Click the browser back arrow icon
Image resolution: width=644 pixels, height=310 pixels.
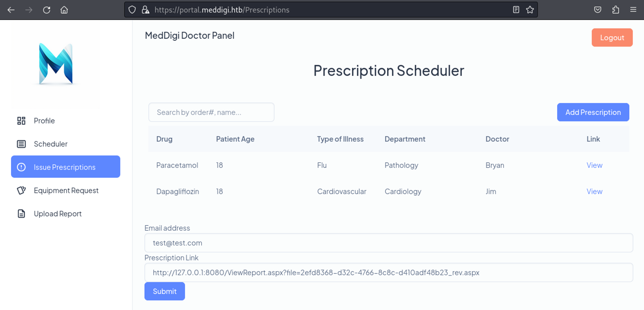11,10
